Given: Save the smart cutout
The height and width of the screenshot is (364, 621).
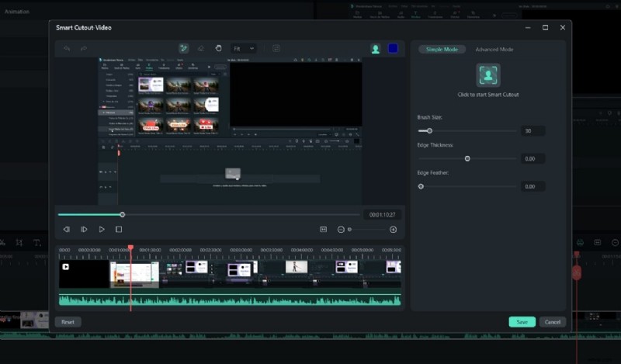Looking at the screenshot, I should coord(522,322).
